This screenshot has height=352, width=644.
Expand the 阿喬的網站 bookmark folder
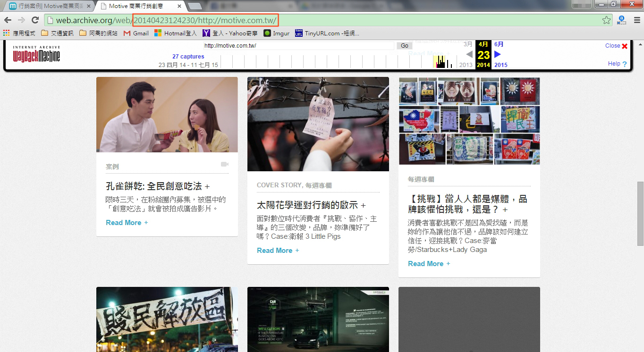[98, 33]
